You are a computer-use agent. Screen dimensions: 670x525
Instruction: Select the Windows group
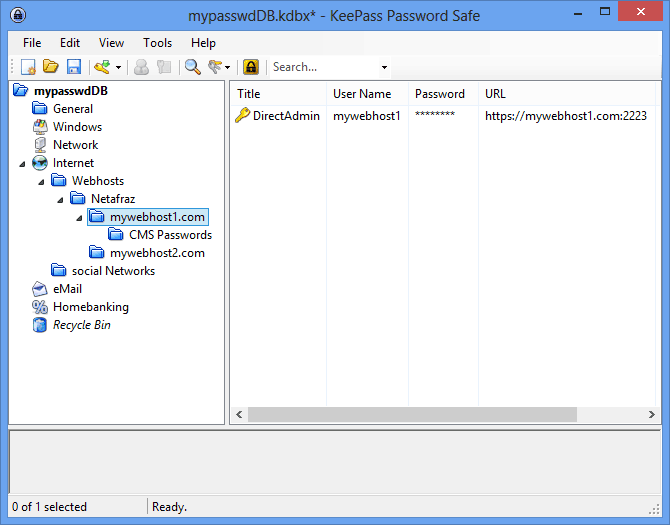(x=77, y=127)
